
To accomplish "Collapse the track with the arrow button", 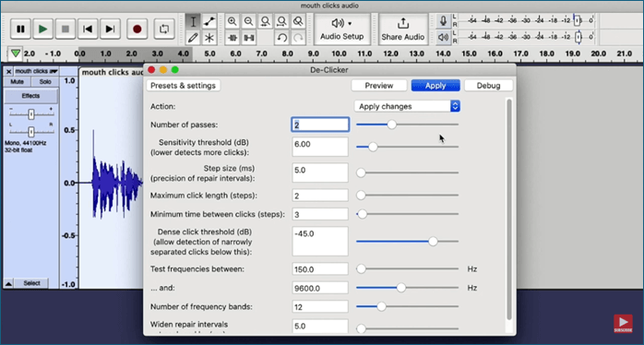I will point(8,283).
